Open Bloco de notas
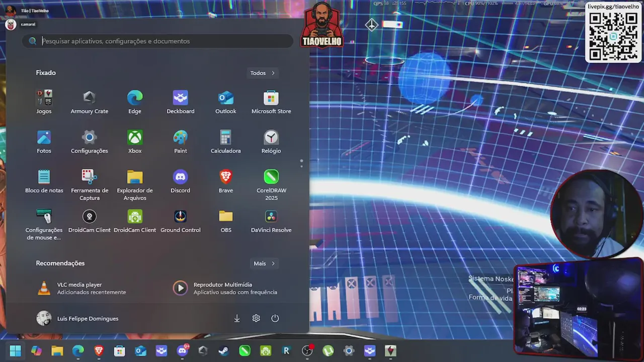Viewport: 644px width, 362px height. 44,182
